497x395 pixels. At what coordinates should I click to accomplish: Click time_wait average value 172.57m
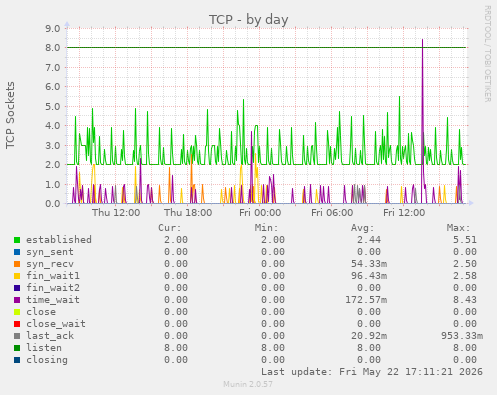click(x=366, y=300)
